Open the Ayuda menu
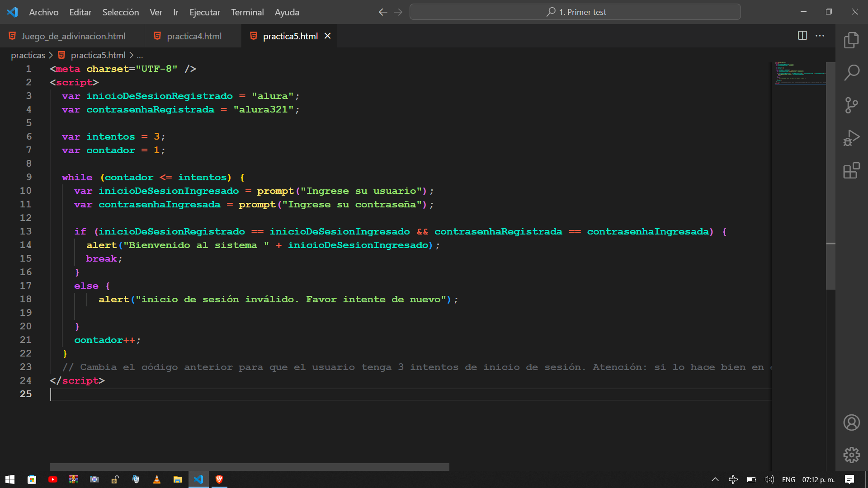This screenshot has width=868, height=488. click(x=287, y=12)
